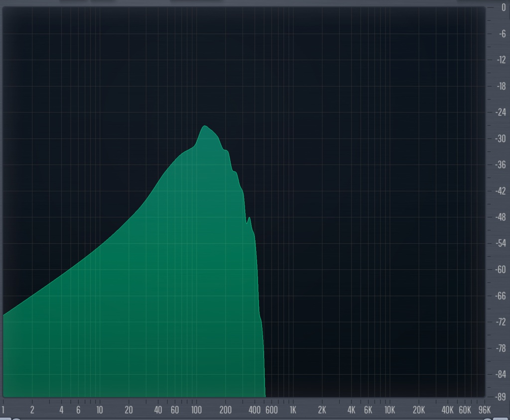Click the -36 dB level label
The width and height of the screenshot is (510, 420).
click(501, 165)
